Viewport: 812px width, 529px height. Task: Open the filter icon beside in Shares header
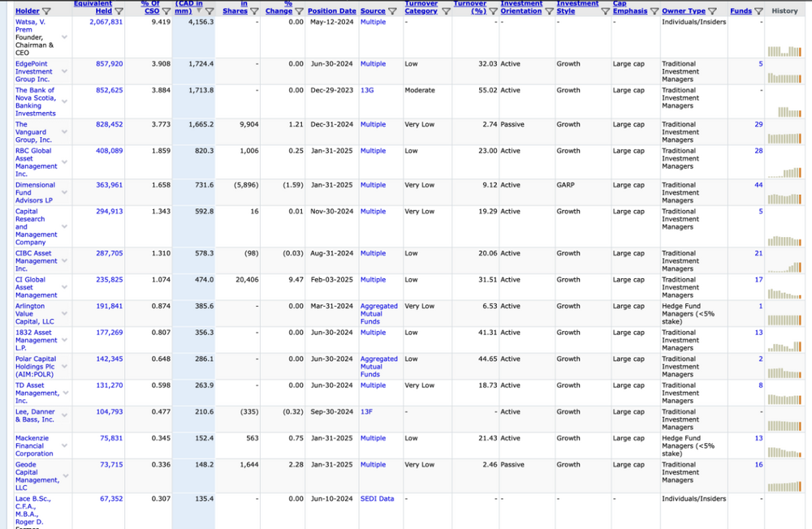253,11
